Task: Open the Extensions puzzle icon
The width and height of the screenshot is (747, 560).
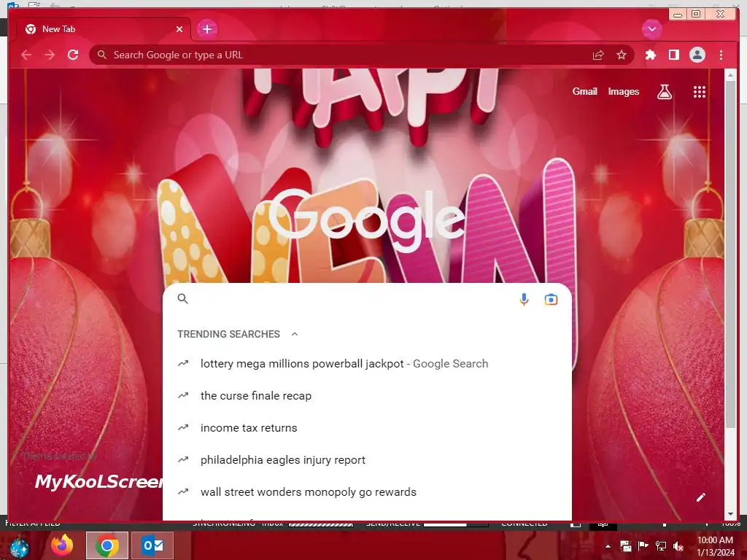Action: 650,55
